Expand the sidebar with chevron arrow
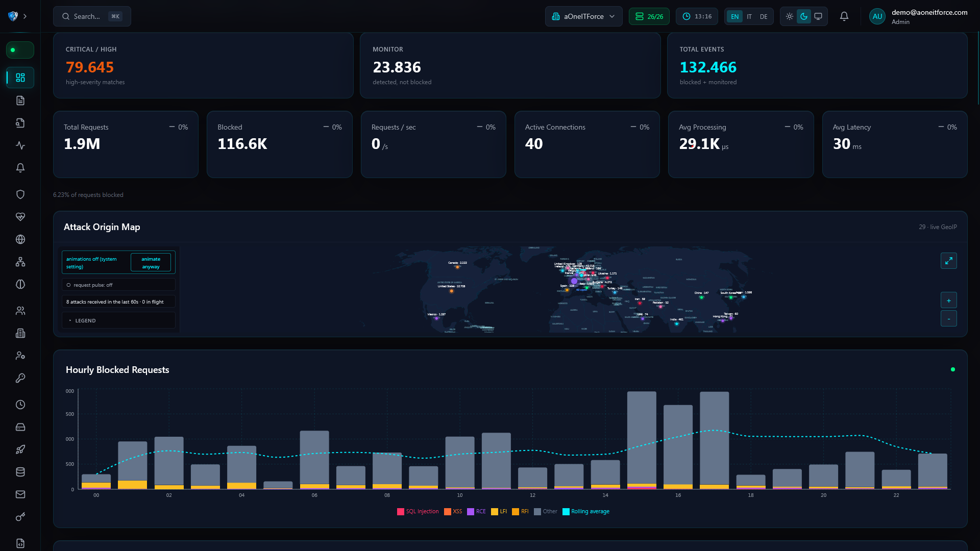The image size is (980, 551). click(25, 16)
